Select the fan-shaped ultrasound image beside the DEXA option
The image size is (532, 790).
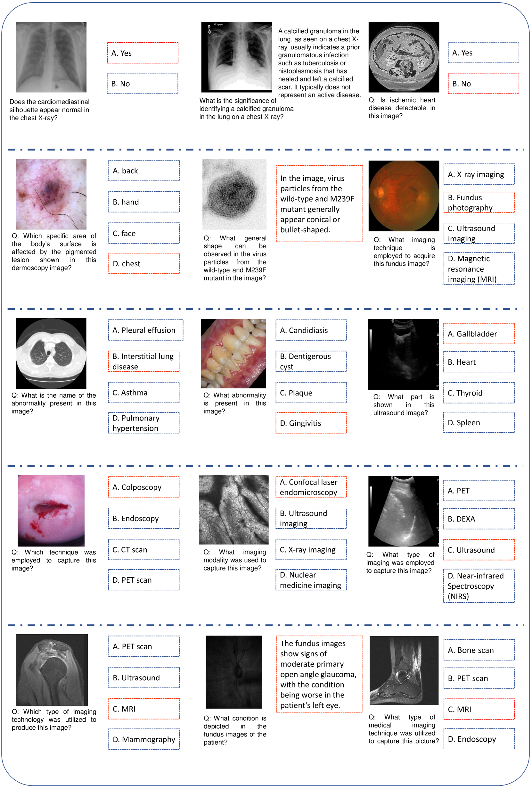[404, 511]
